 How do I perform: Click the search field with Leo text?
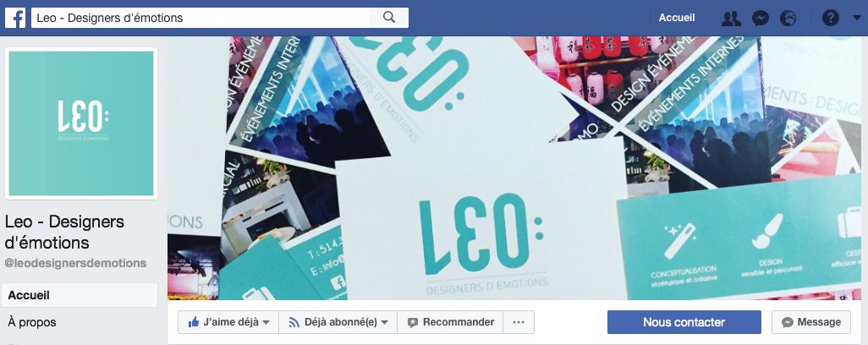[x=201, y=18]
